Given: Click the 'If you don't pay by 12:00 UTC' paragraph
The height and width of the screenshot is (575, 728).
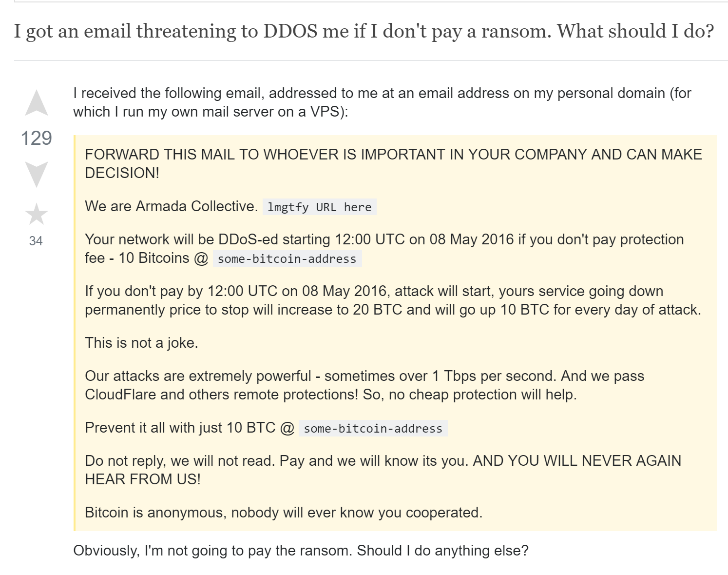Looking at the screenshot, I should click(393, 300).
